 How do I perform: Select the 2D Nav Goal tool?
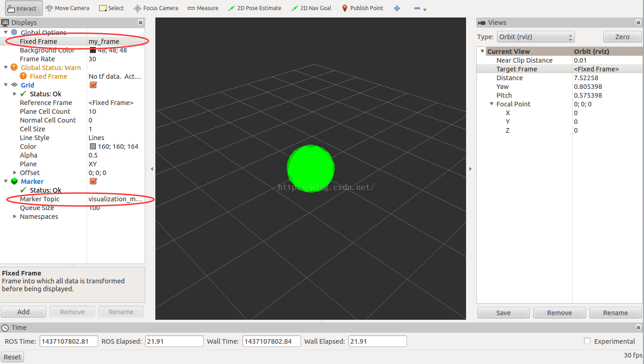point(312,8)
